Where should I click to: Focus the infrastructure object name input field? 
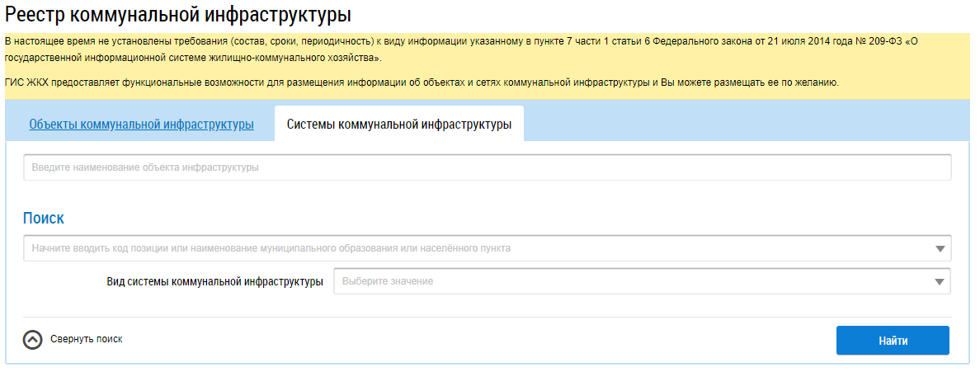[487, 167]
